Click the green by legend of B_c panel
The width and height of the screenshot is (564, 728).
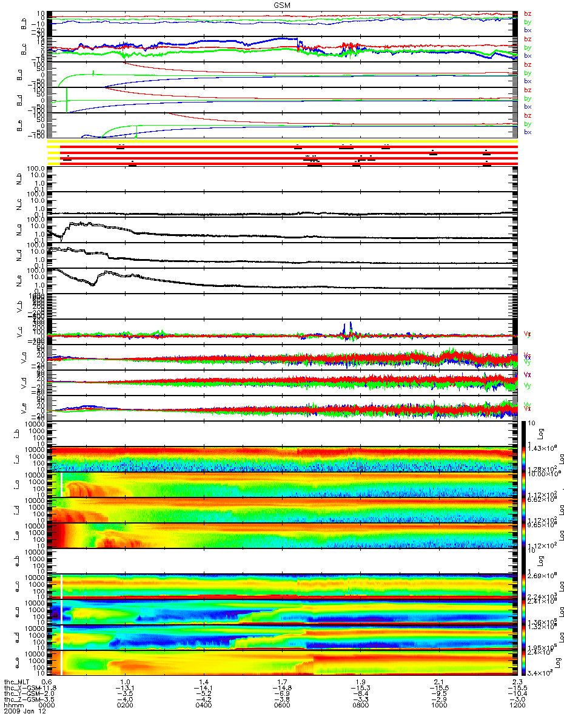pos(528,47)
